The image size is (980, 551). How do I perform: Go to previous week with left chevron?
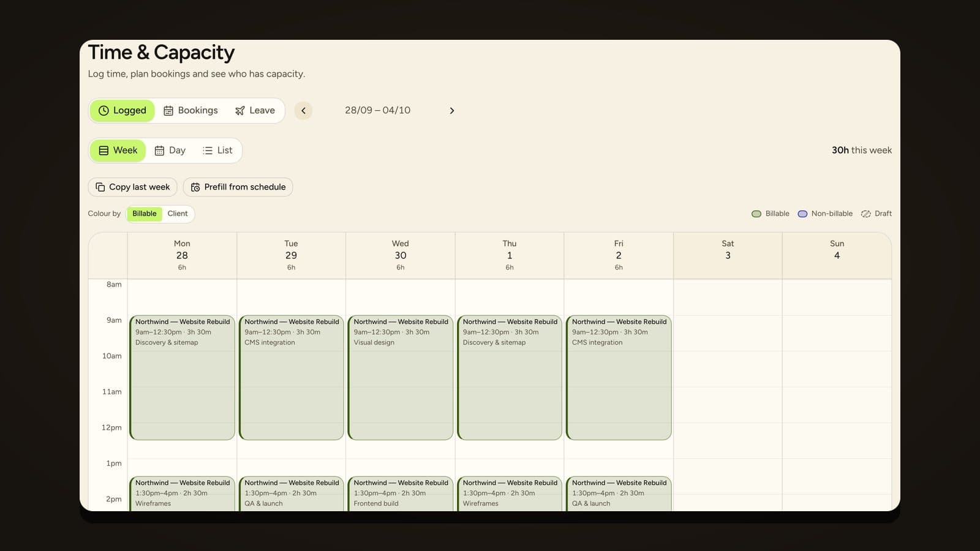pyautogui.click(x=303, y=111)
